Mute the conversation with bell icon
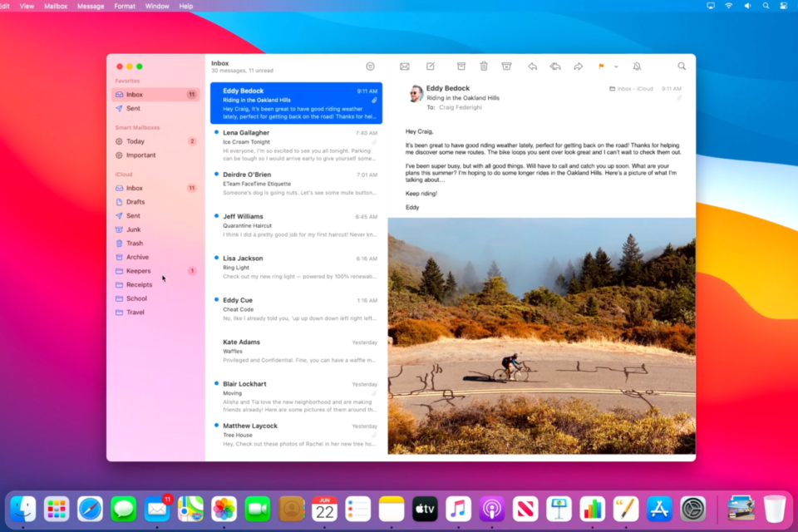This screenshot has height=532, width=798. tap(637, 66)
